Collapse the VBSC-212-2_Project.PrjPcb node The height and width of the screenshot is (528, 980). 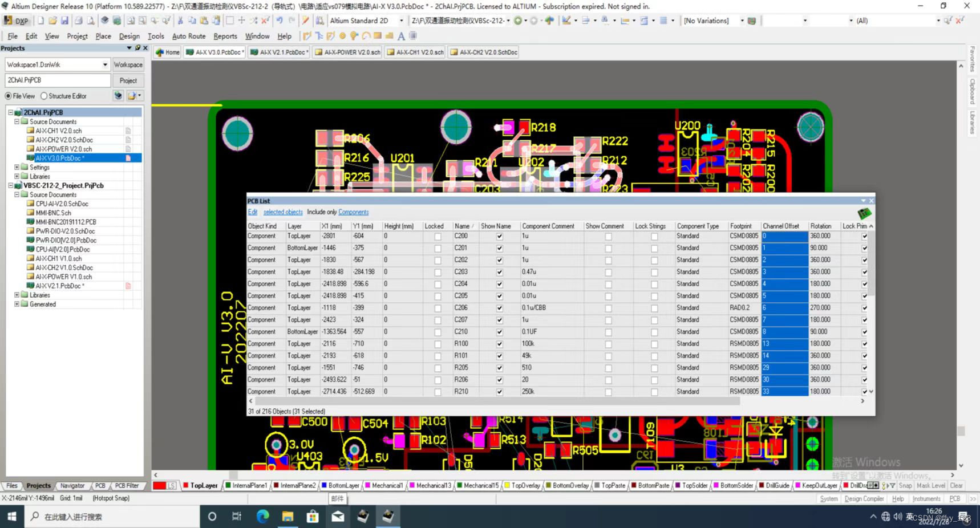point(10,185)
